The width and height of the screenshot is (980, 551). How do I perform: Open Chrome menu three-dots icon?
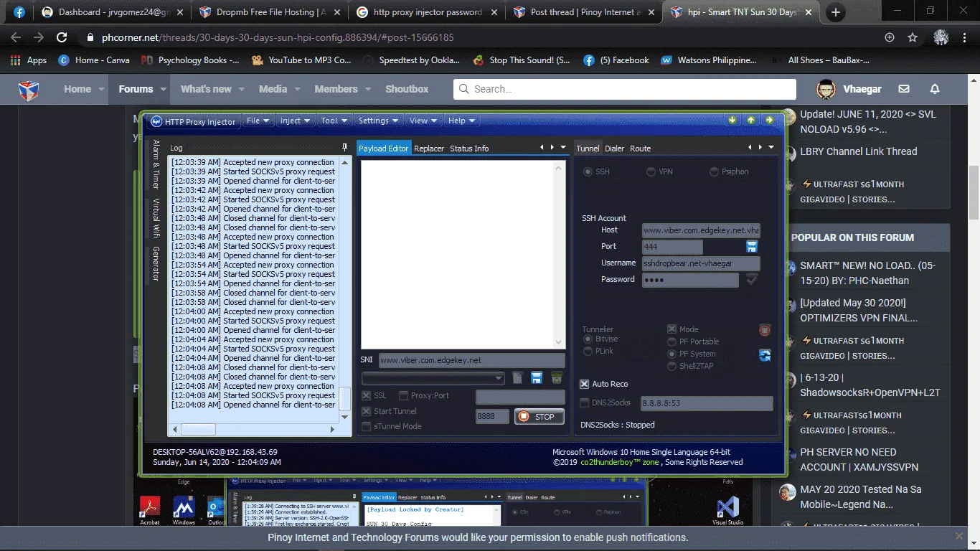(964, 37)
